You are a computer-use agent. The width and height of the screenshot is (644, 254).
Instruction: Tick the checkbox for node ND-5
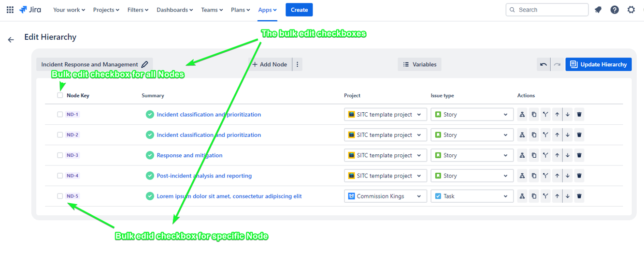(60, 196)
